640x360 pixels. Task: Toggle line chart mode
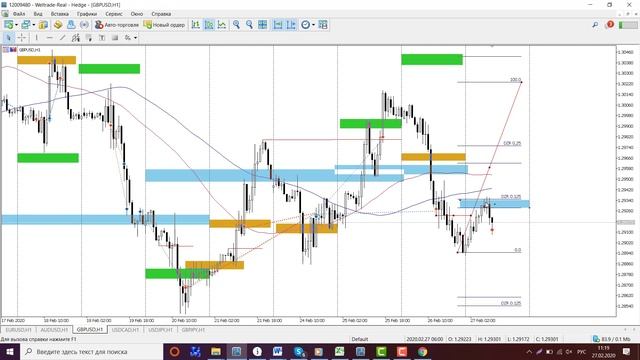point(222,25)
